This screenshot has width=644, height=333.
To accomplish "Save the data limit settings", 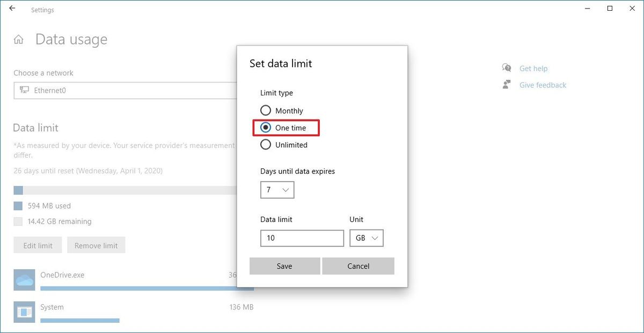I will pos(284,265).
